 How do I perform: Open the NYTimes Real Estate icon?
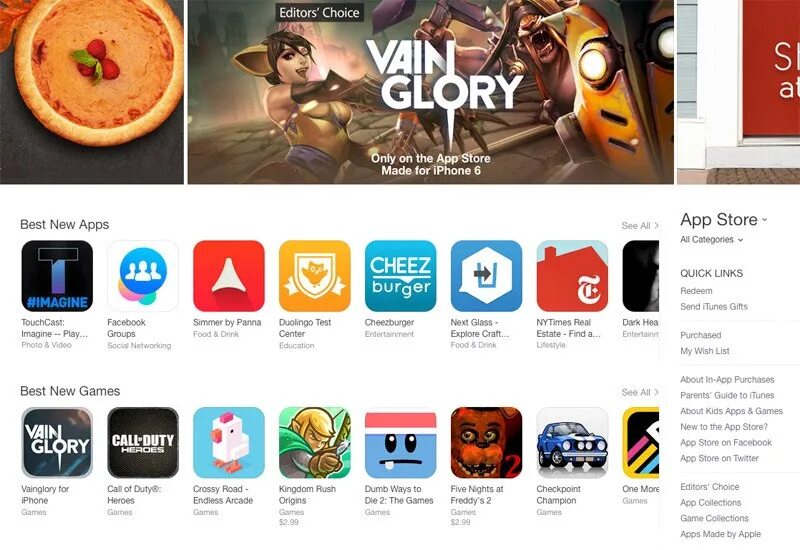(572, 276)
